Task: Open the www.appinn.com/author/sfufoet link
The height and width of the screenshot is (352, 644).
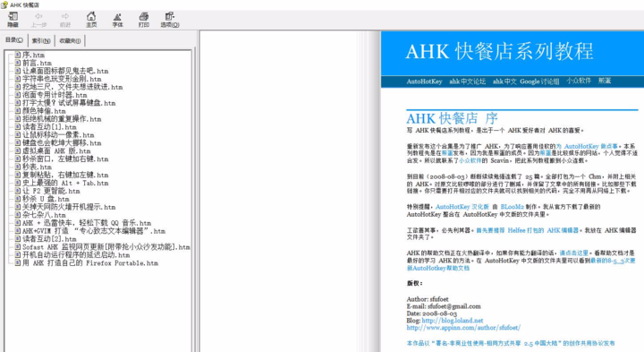Action: (463, 328)
